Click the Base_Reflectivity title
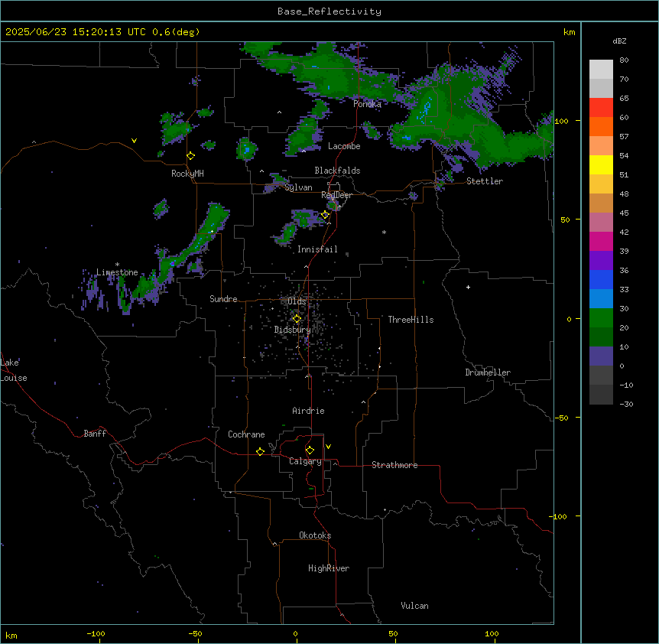The image size is (659, 644). (x=329, y=11)
